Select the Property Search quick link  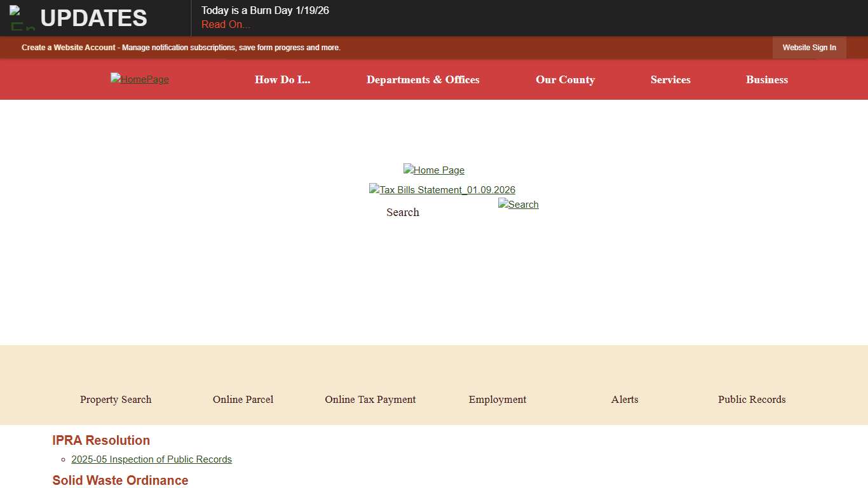[x=116, y=399]
